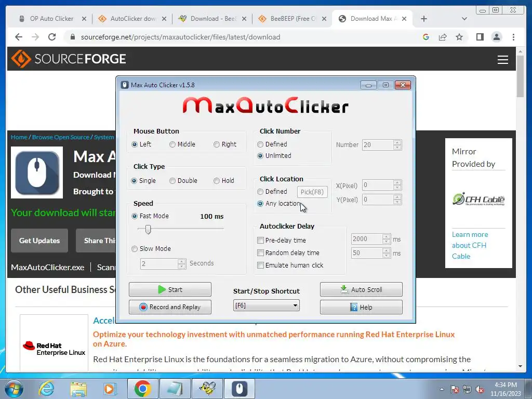Click the Pick(F8) location button
Screen dimensions: 532x399
coord(312,192)
